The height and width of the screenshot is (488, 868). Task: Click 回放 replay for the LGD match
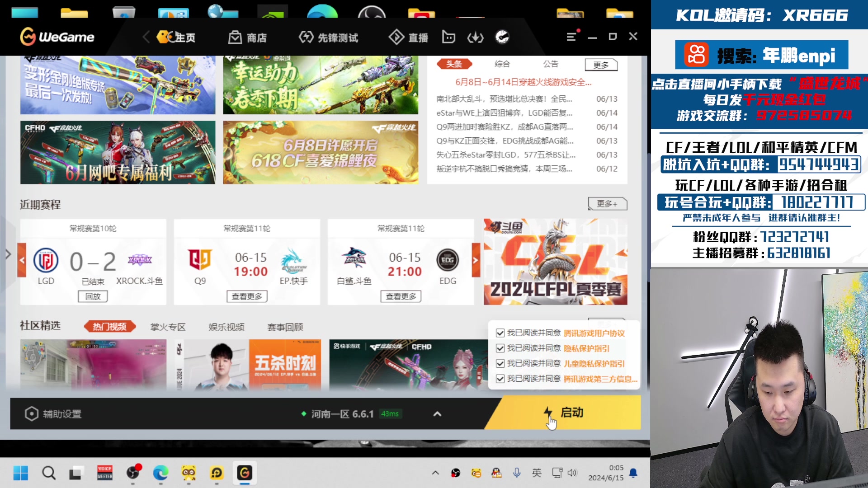(x=93, y=296)
